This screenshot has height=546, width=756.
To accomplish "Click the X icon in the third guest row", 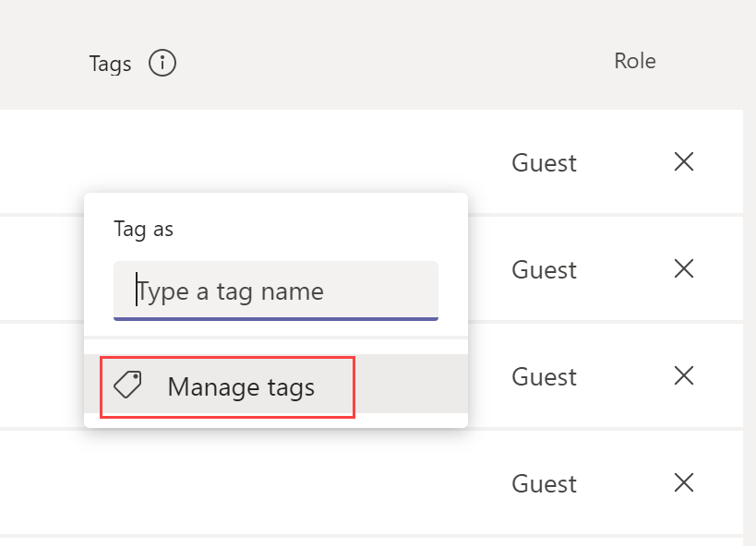I will point(684,376).
